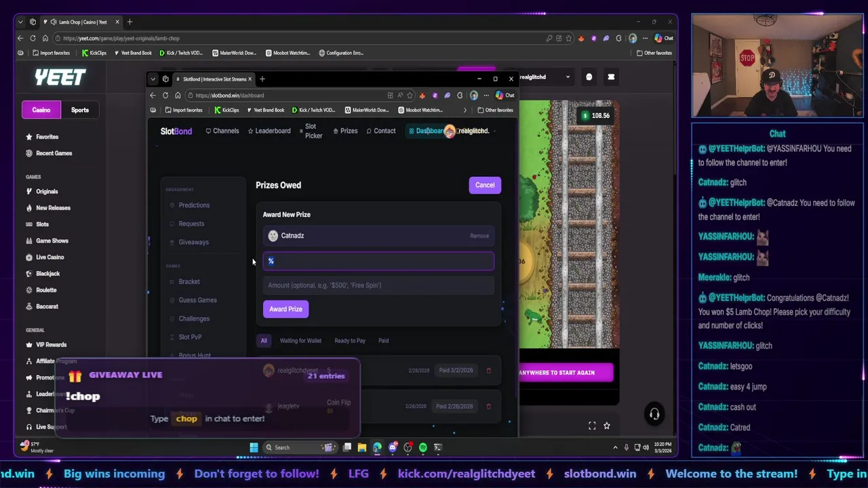Go back in SlotBond browser window
The height and width of the screenshot is (488, 868).
click(153, 96)
